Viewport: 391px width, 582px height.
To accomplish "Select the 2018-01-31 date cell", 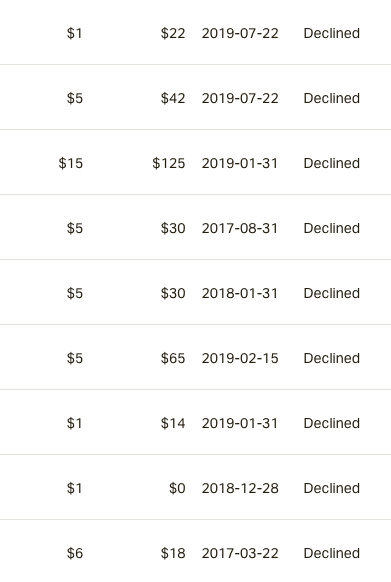I will 240,293.
